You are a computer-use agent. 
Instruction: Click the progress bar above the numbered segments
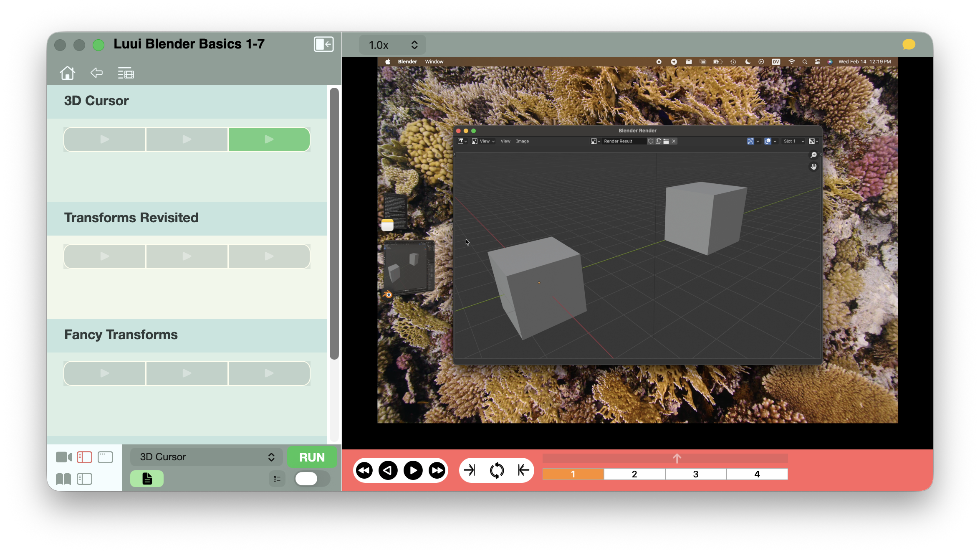[x=664, y=459]
